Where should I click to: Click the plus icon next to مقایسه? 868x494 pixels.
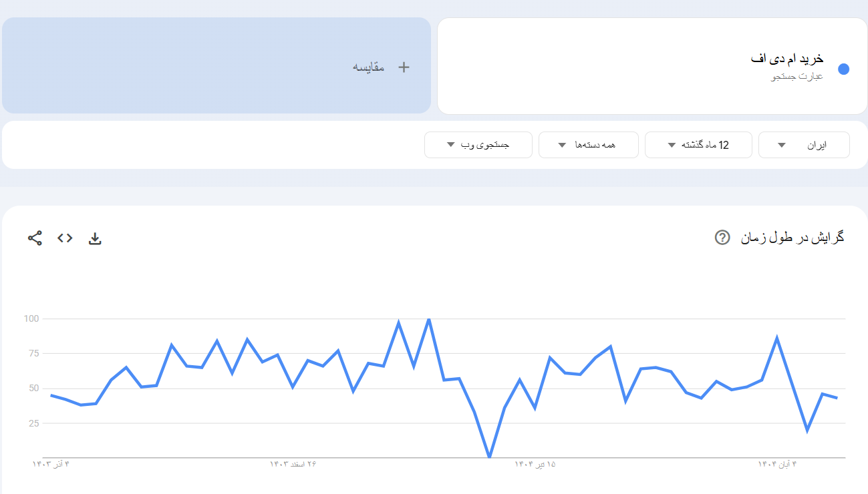(403, 66)
